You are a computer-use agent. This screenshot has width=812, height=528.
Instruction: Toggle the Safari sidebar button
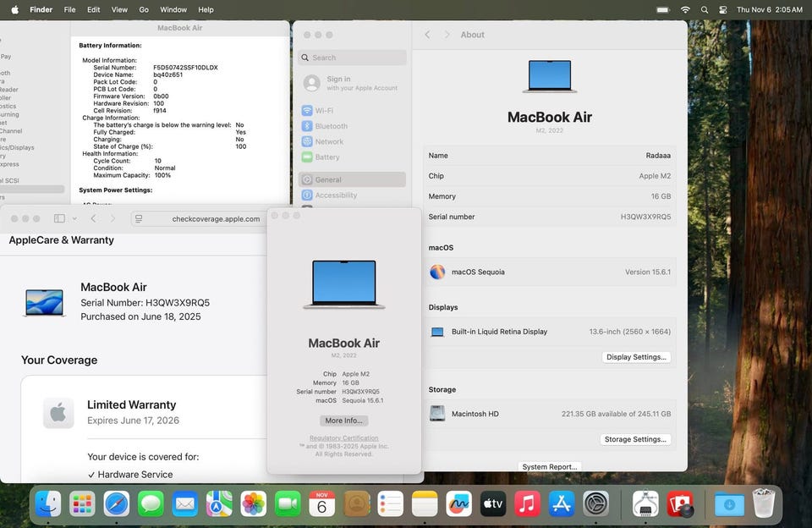pos(59,218)
